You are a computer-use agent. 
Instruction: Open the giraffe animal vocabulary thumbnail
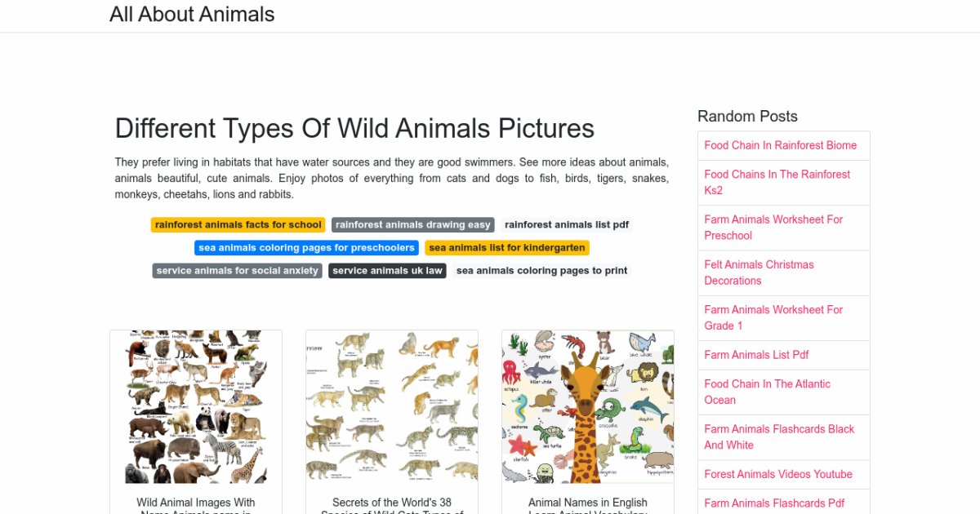click(x=588, y=407)
